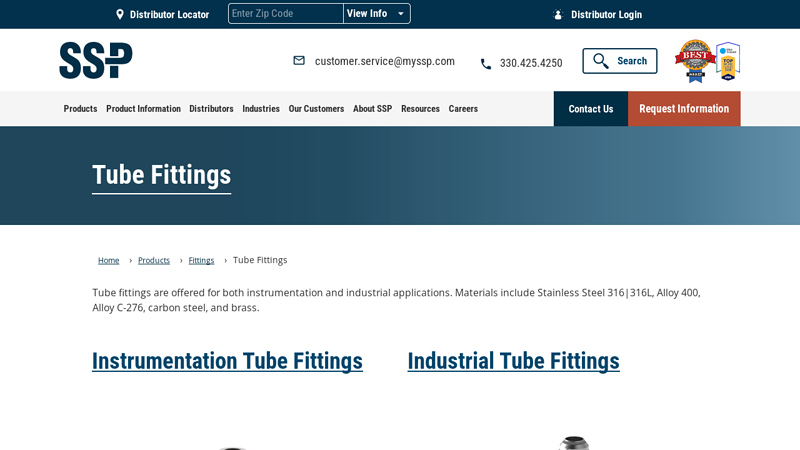Open Industrial Tube Fittings heading link
The image size is (800, 450).
(x=513, y=361)
